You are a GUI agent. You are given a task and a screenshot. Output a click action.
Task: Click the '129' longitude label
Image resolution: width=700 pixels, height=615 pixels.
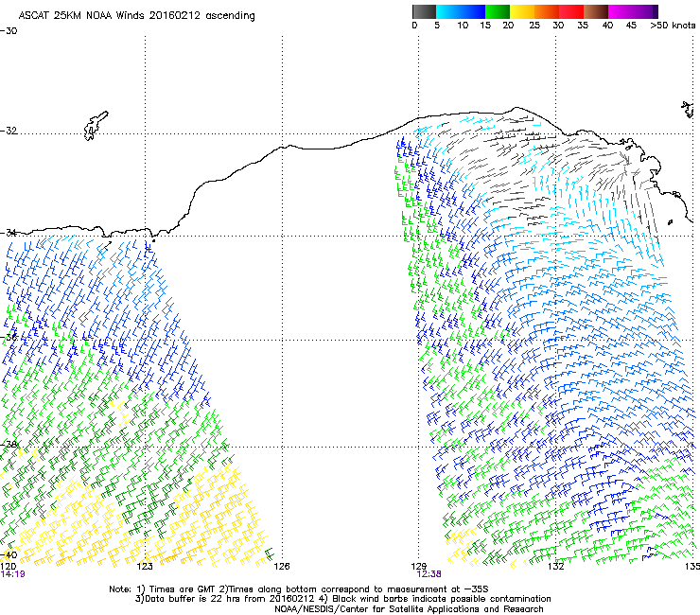pos(419,567)
